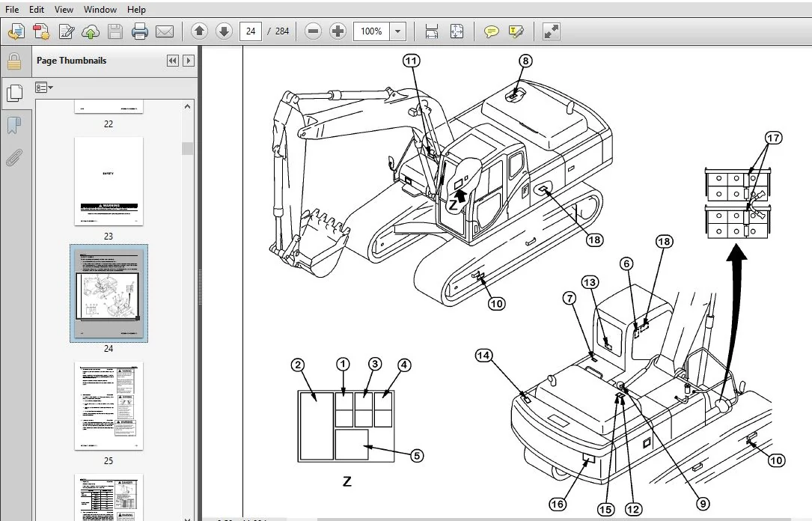Viewport: 812px width, 521px height.
Task: Collapse the Page Thumbnails panel
Action: 172,61
